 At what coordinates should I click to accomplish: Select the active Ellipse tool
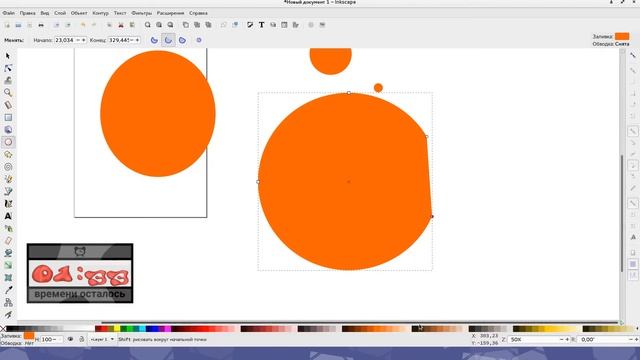(x=8, y=142)
